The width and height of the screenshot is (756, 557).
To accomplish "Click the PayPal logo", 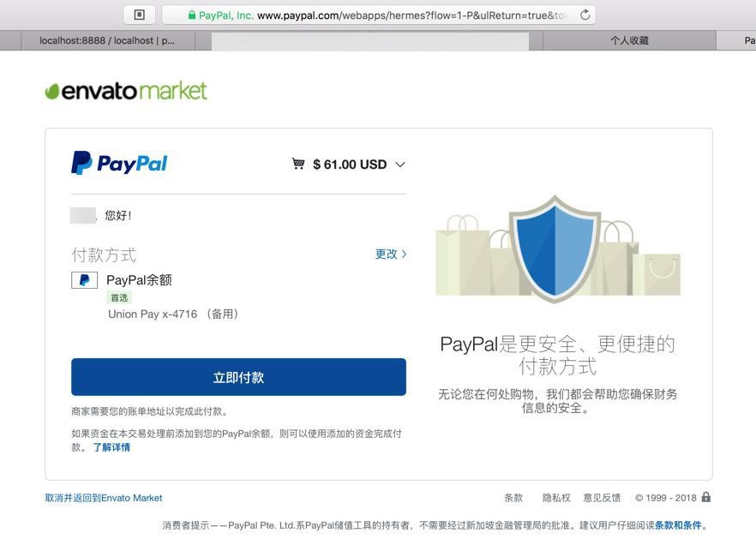I will [119, 163].
